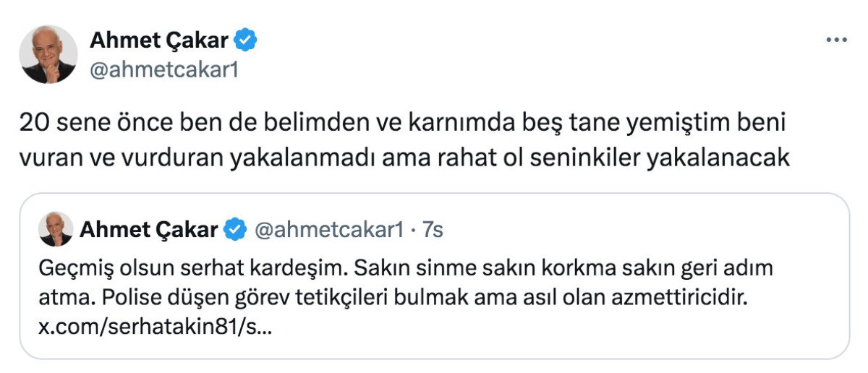Click the main @ahmetcakar1 handle under the name
Screen dimensions: 868x373
tap(163, 70)
